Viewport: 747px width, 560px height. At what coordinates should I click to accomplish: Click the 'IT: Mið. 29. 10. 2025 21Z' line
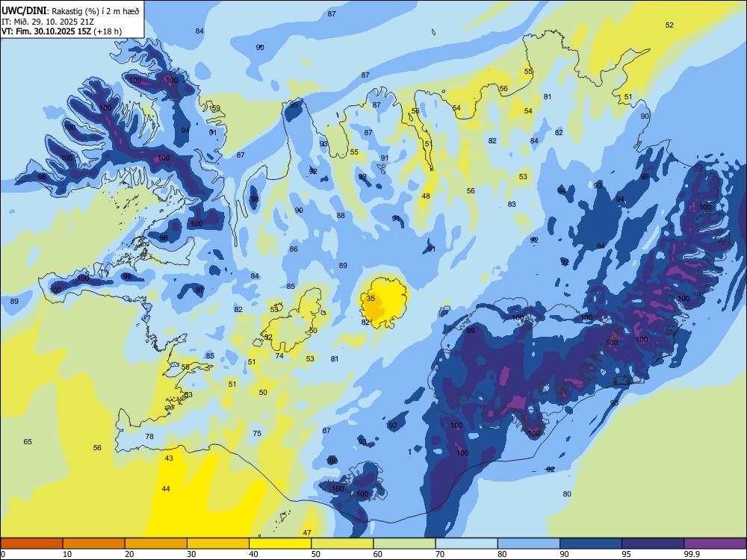pos(48,22)
